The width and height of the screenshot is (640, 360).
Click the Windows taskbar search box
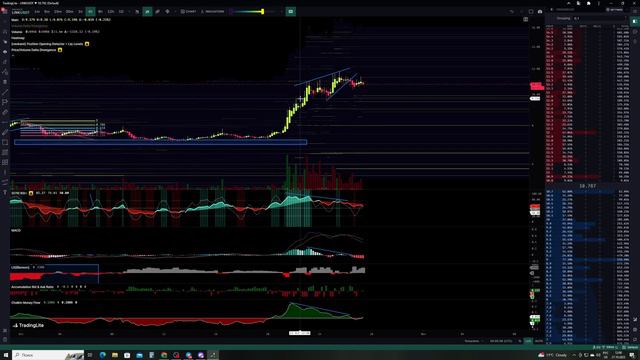point(48,355)
